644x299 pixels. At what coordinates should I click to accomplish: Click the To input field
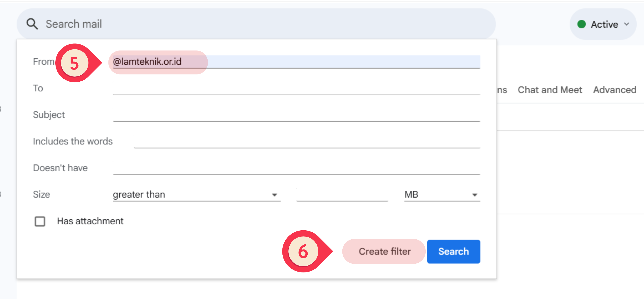point(296,88)
